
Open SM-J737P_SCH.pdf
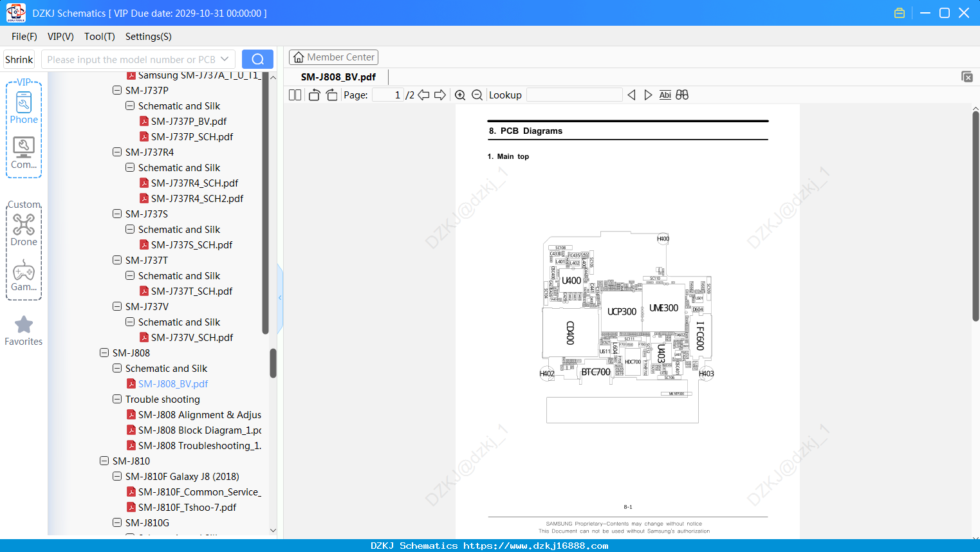tap(192, 136)
